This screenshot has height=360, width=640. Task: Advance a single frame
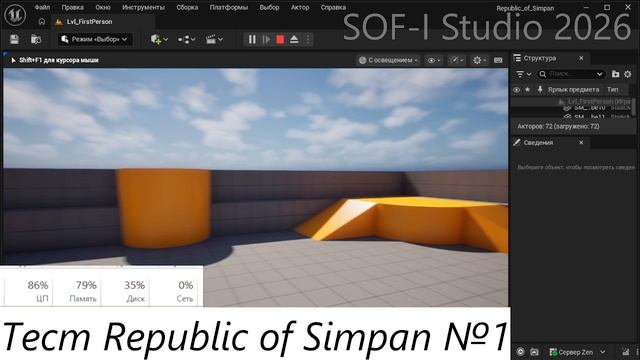pyautogui.click(x=266, y=39)
